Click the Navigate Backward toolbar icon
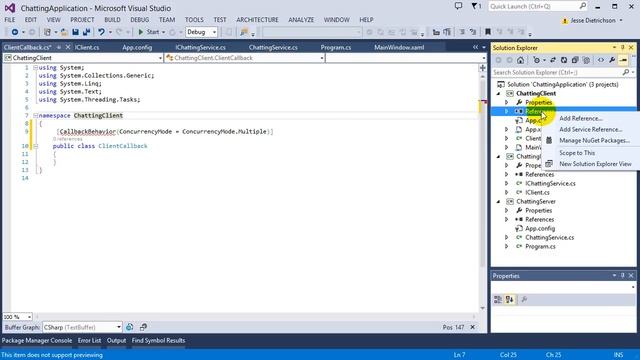640x360 pixels. pos(15,32)
